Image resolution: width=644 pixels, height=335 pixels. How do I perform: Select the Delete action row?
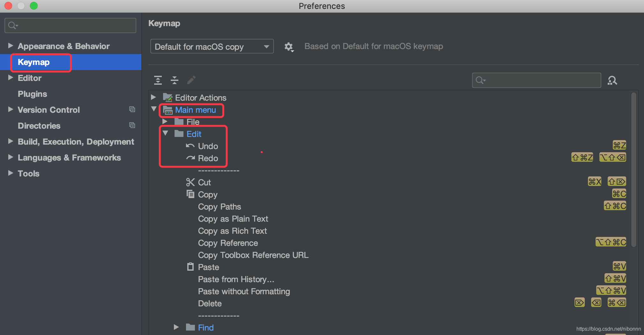point(390,303)
